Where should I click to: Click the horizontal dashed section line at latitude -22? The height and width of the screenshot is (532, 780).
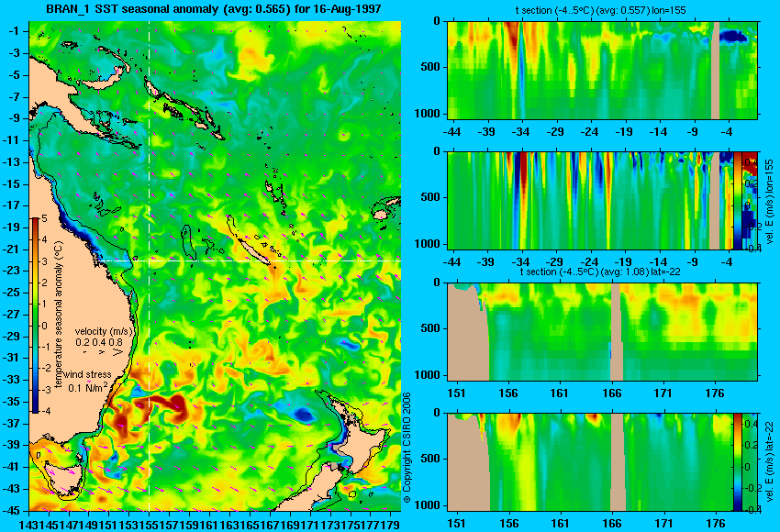coord(251,260)
